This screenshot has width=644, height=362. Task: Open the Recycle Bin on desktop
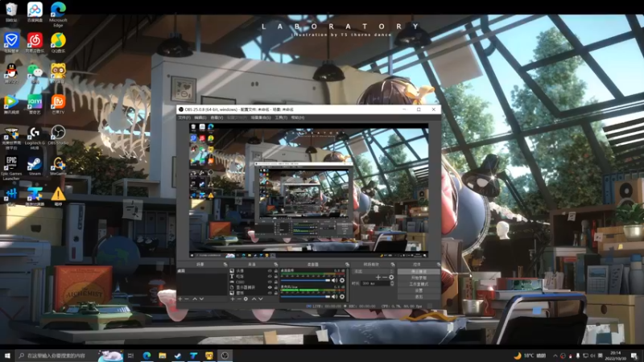click(x=11, y=12)
